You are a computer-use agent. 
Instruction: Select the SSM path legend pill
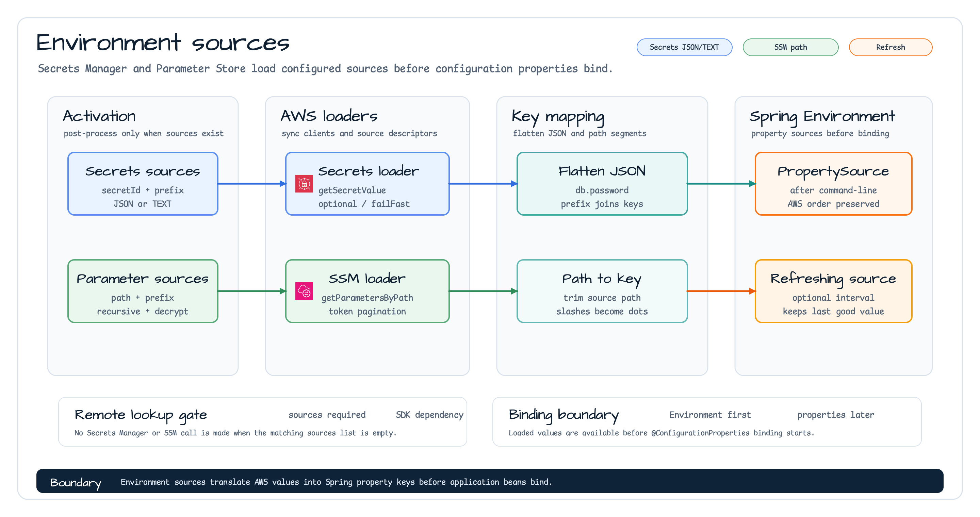790,47
